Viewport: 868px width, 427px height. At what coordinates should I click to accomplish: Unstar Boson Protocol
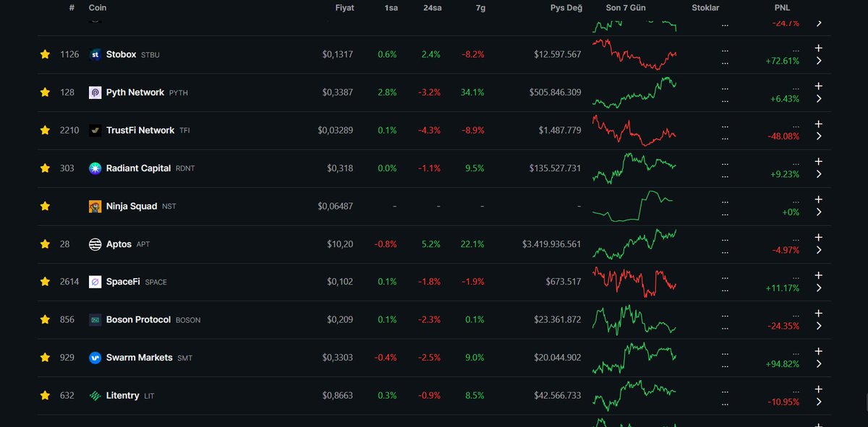(x=45, y=319)
